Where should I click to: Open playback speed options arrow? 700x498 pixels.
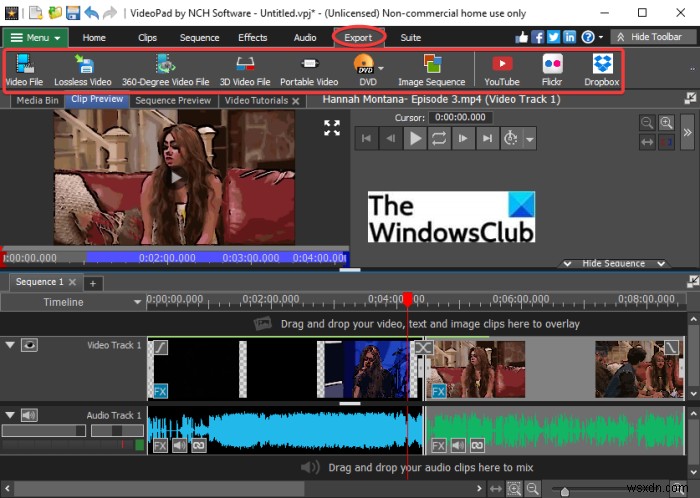529,139
